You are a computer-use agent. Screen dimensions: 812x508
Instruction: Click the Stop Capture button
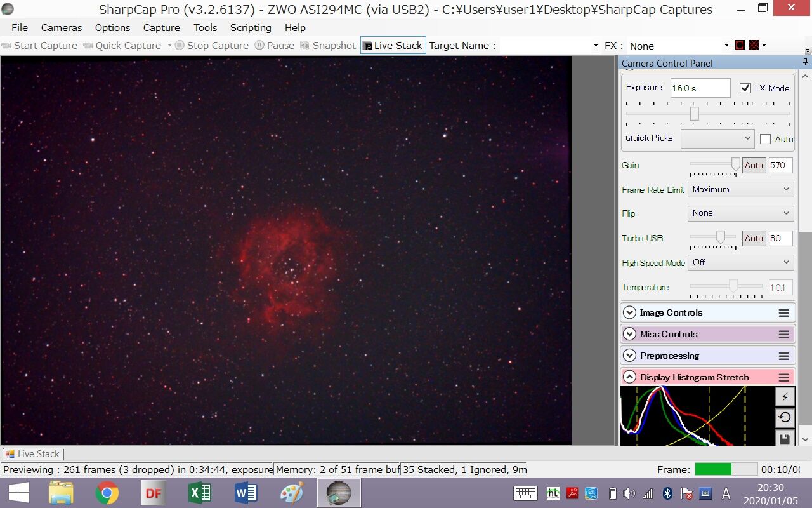point(212,45)
